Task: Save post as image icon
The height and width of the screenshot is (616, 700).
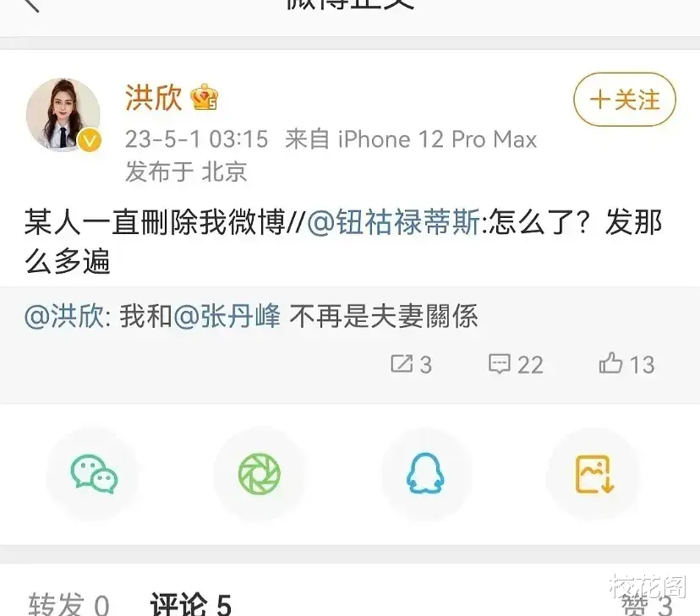Action: point(594,474)
